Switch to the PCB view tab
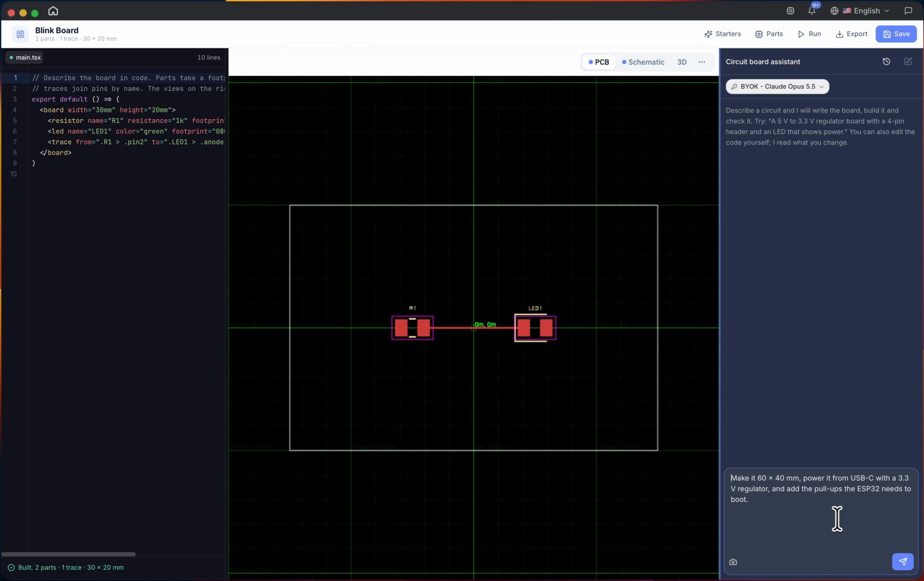Viewport: 924px width, 581px height. click(x=599, y=62)
